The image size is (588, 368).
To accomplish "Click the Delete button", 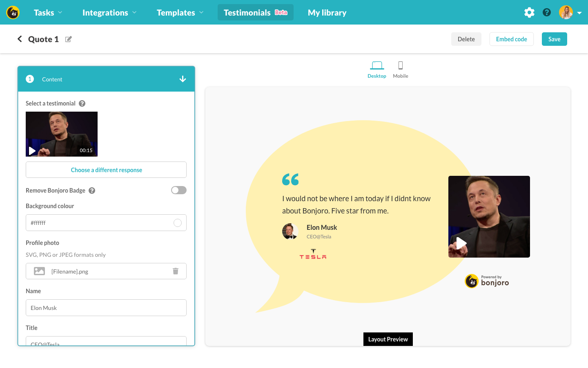I will [x=466, y=39].
